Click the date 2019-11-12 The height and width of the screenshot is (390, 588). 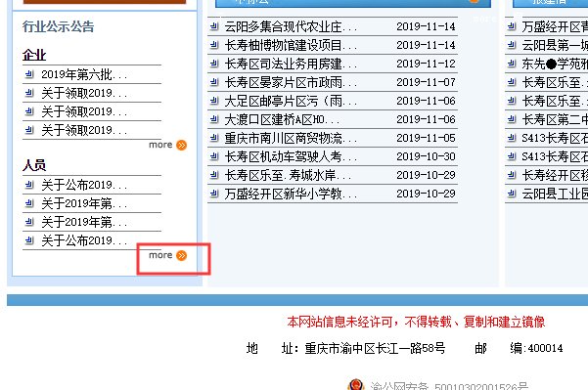(426, 64)
